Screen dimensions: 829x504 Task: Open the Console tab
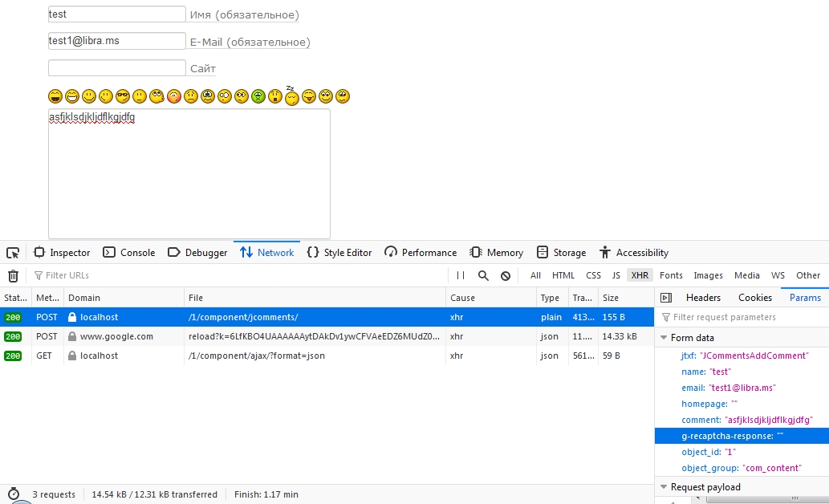tap(129, 253)
